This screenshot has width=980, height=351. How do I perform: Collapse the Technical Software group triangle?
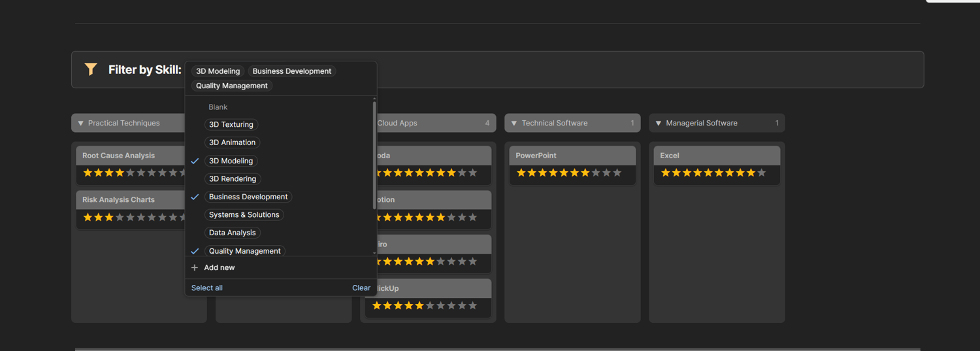(x=514, y=123)
